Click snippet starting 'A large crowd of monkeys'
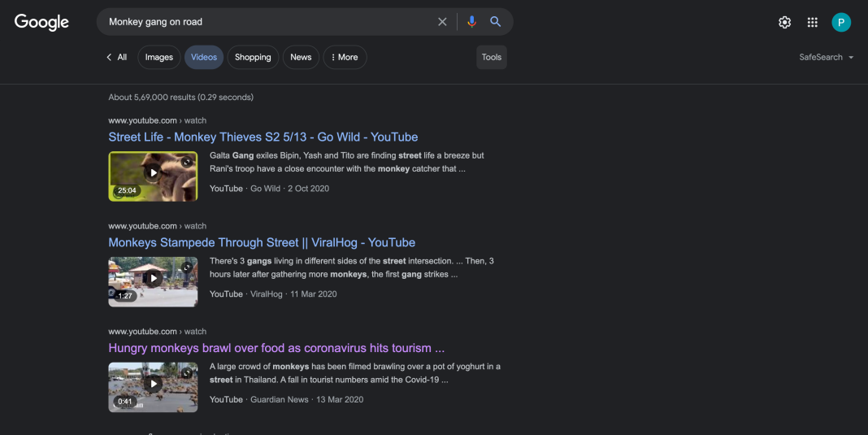Screen dimensions: 868x435 pos(355,373)
